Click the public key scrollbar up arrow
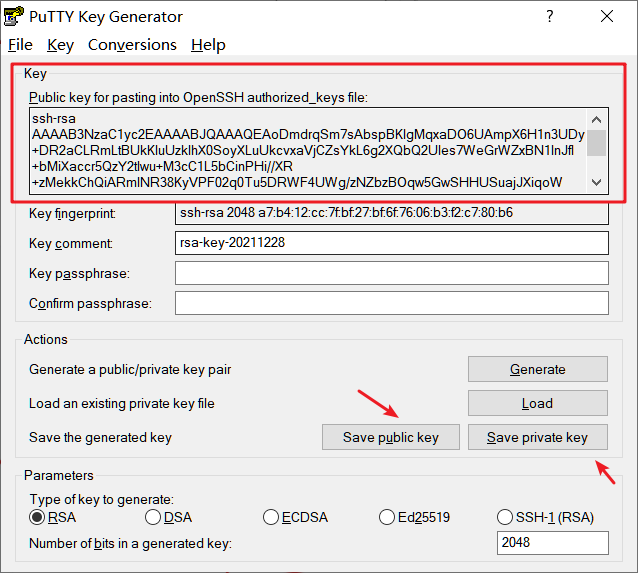Screen dimensions: 638x573 (x=596, y=119)
